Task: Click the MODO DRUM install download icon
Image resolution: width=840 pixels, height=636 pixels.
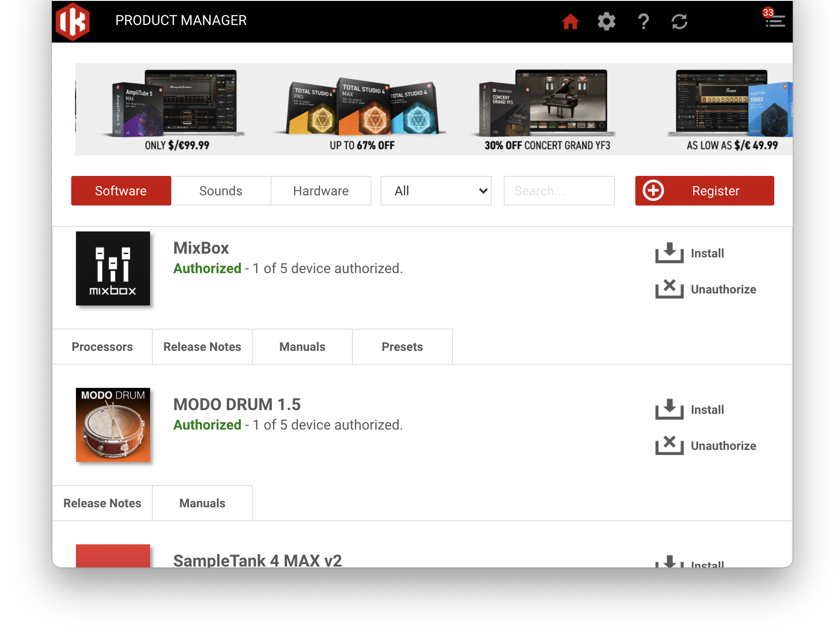Action: tap(669, 409)
